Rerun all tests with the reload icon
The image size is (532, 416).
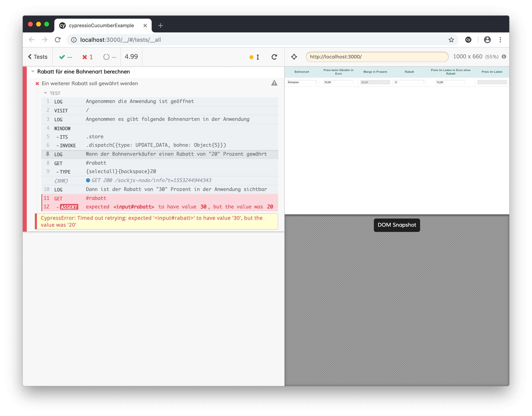(x=274, y=57)
